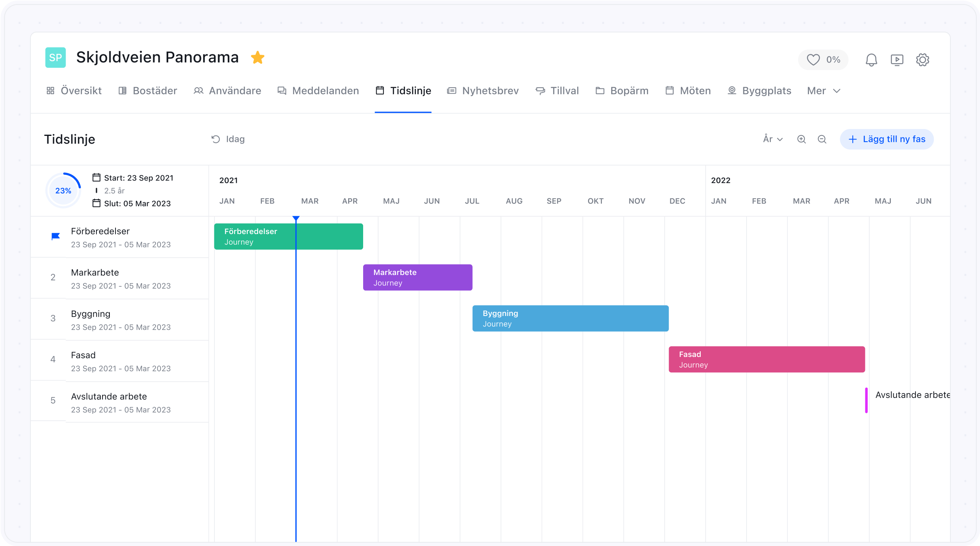
Task: Click the notification bell icon
Action: tap(871, 60)
